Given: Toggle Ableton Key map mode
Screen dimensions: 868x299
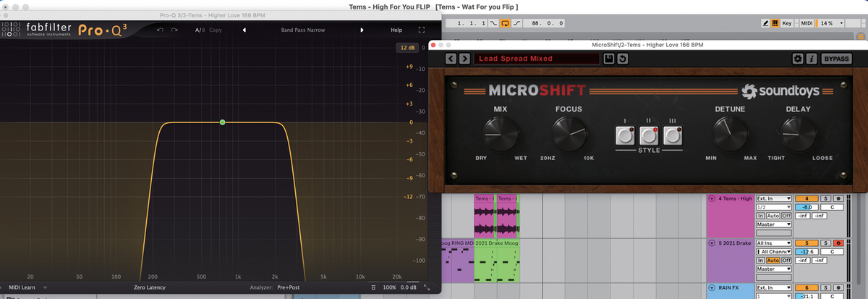Looking at the screenshot, I should tap(786, 23).
